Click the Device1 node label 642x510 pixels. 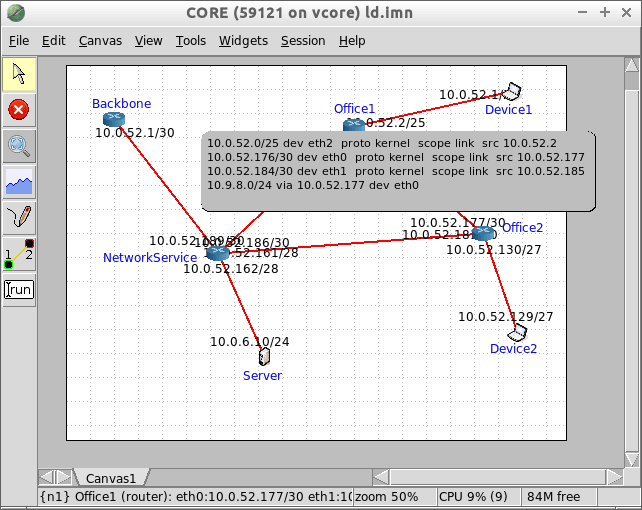tap(508, 110)
